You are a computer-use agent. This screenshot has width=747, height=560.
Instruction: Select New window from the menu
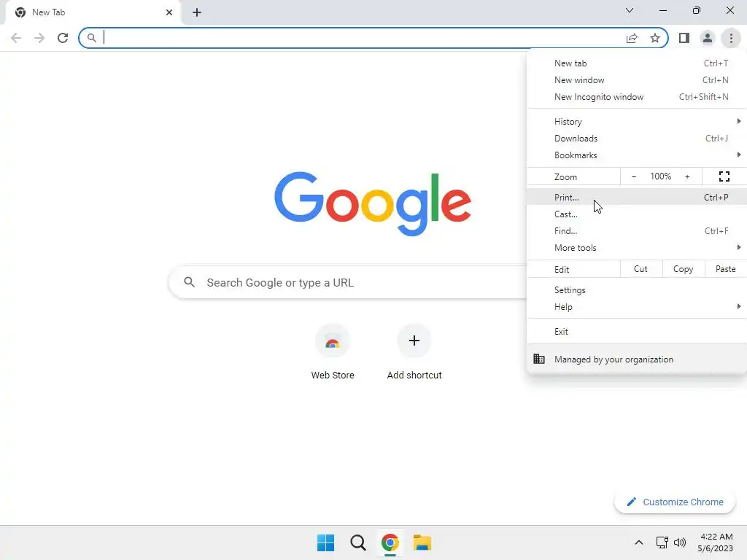click(636, 80)
